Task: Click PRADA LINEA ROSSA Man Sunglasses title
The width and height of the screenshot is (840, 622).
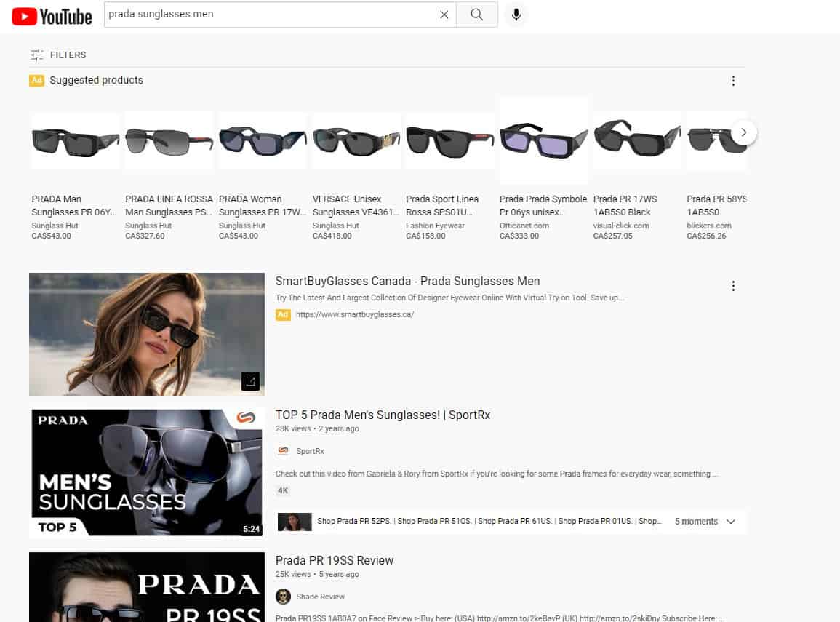Action: pyautogui.click(x=169, y=206)
